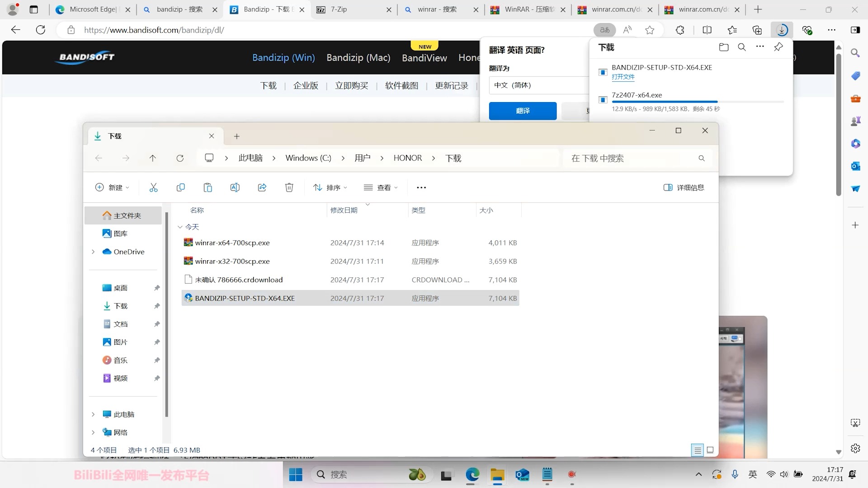
Task: Expand the 网络 tree node
Action: click(93, 432)
